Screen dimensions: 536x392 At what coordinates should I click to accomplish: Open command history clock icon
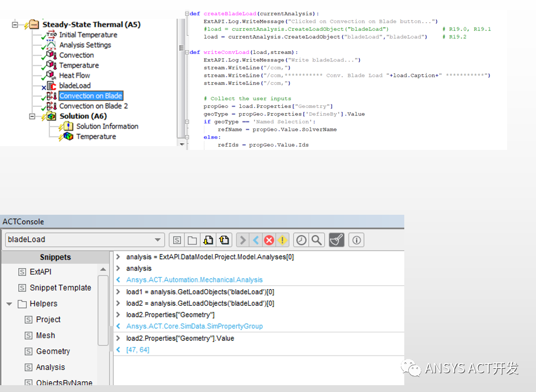(301, 240)
